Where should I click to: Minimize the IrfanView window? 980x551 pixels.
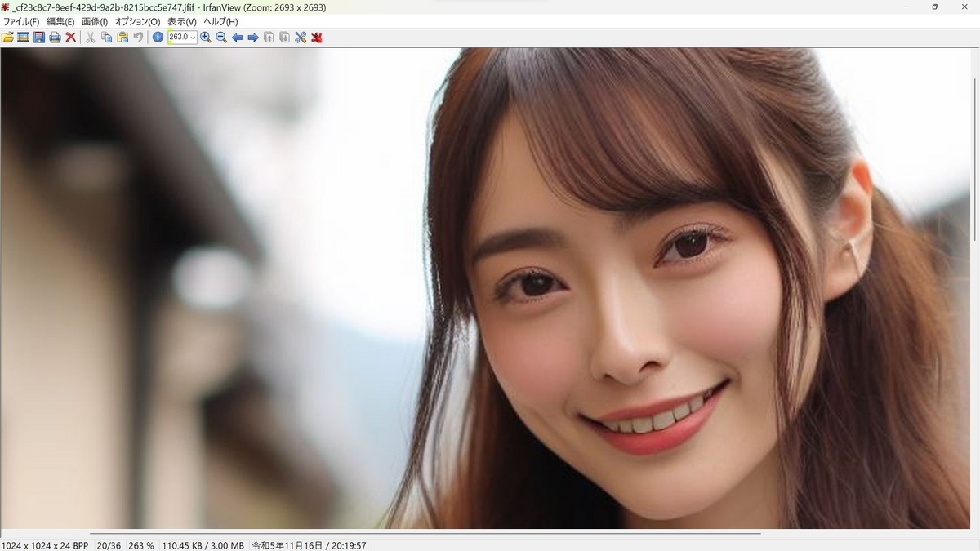click(x=906, y=7)
